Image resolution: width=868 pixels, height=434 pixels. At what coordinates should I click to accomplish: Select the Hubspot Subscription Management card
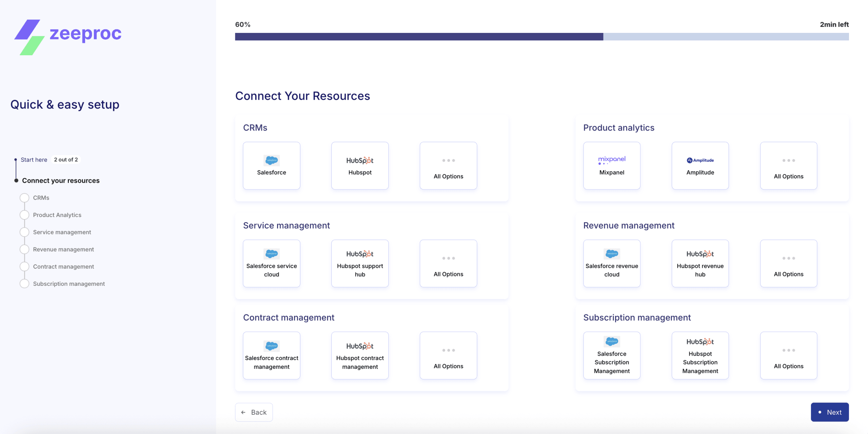point(700,355)
